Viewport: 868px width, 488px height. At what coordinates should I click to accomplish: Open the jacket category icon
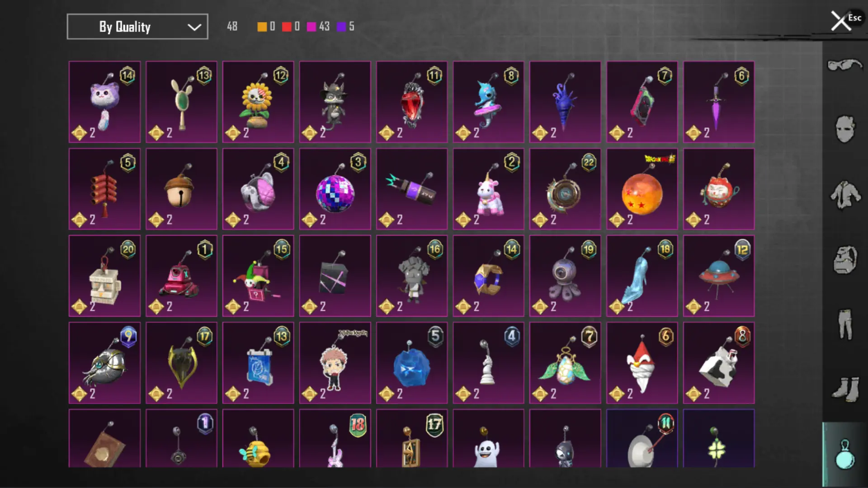(x=845, y=195)
